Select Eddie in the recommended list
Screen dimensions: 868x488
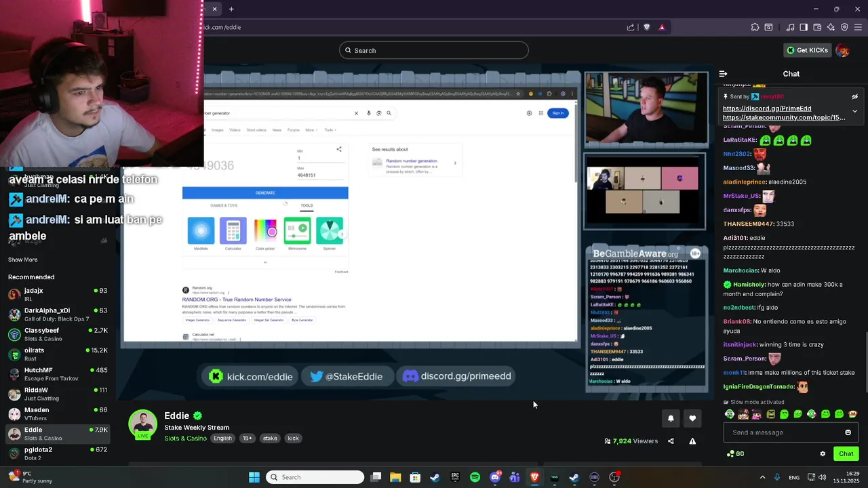tap(58, 434)
